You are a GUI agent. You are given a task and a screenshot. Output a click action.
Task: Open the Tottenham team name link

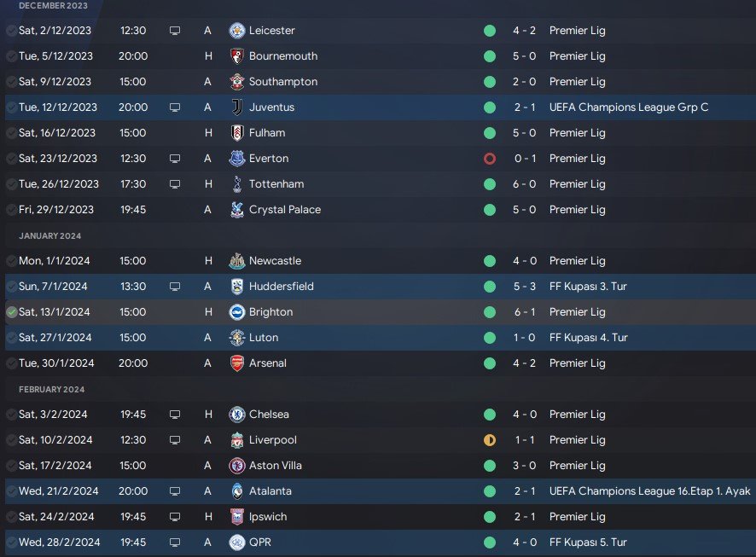pos(276,184)
